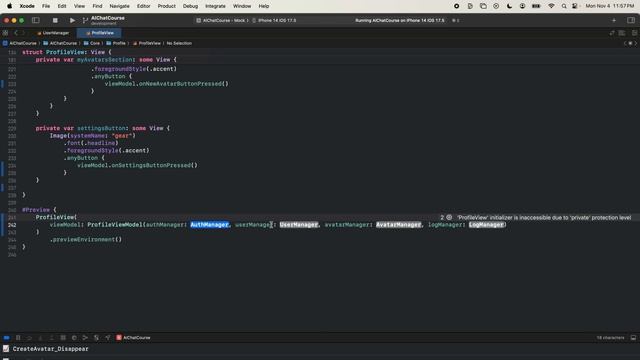The width and height of the screenshot is (640, 360).
Task: Go forward in editor history
Action: pyautogui.click(x=23, y=33)
